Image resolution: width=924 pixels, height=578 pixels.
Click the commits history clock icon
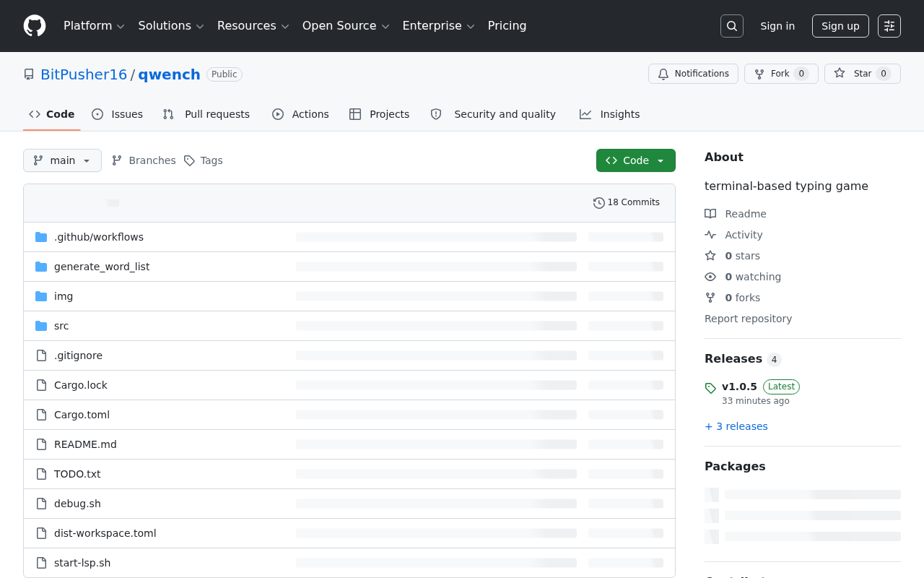pyautogui.click(x=599, y=203)
